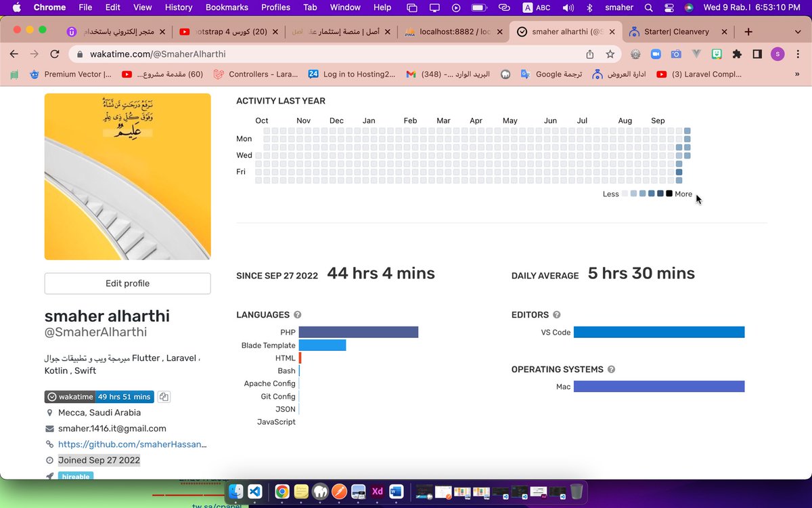
Task: Click the Vue devtools extension icon
Action: pos(696,54)
